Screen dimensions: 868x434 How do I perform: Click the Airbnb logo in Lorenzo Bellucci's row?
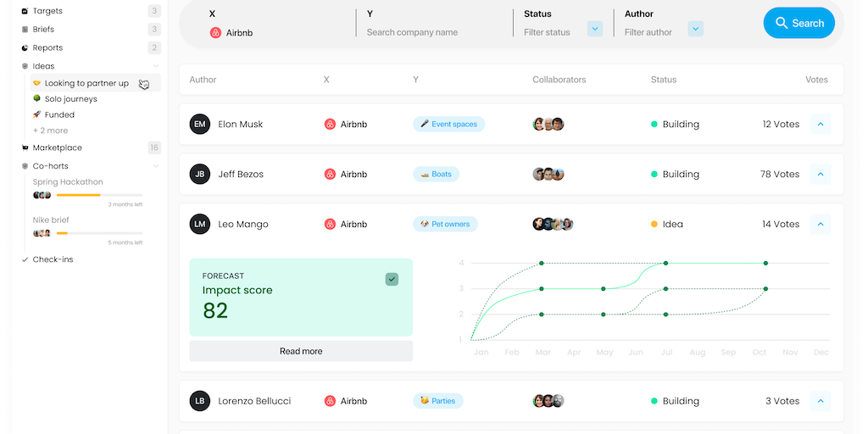pos(330,401)
